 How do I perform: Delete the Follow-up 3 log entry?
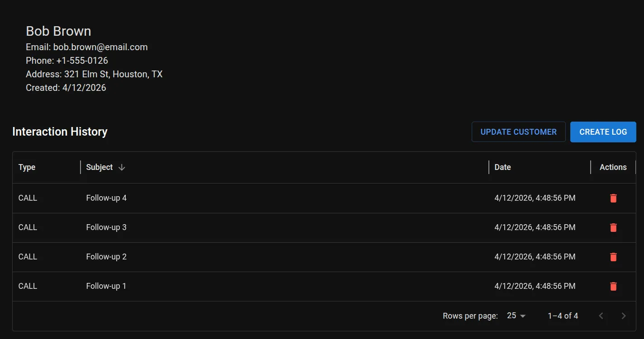613,227
